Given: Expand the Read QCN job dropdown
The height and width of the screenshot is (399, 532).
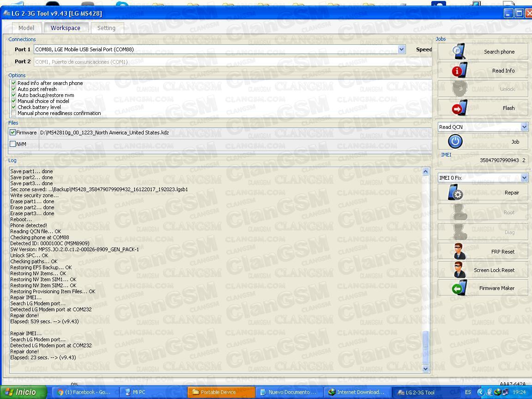Looking at the screenshot, I should pyautogui.click(x=524, y=127).
